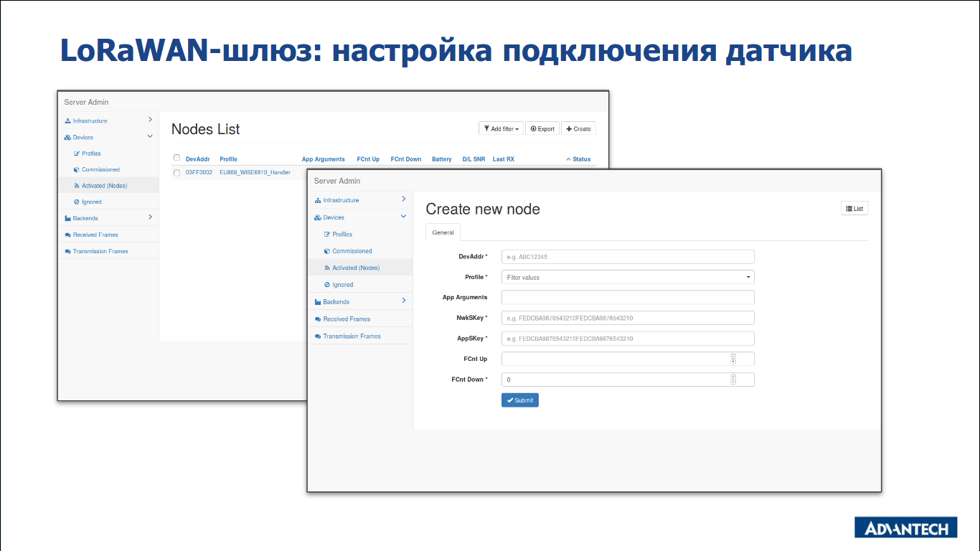This screenshot has height=551, width=980.
Task: Open Ignored icon in Create new node window
Action: pyautogui.click(x=327, y=285)
